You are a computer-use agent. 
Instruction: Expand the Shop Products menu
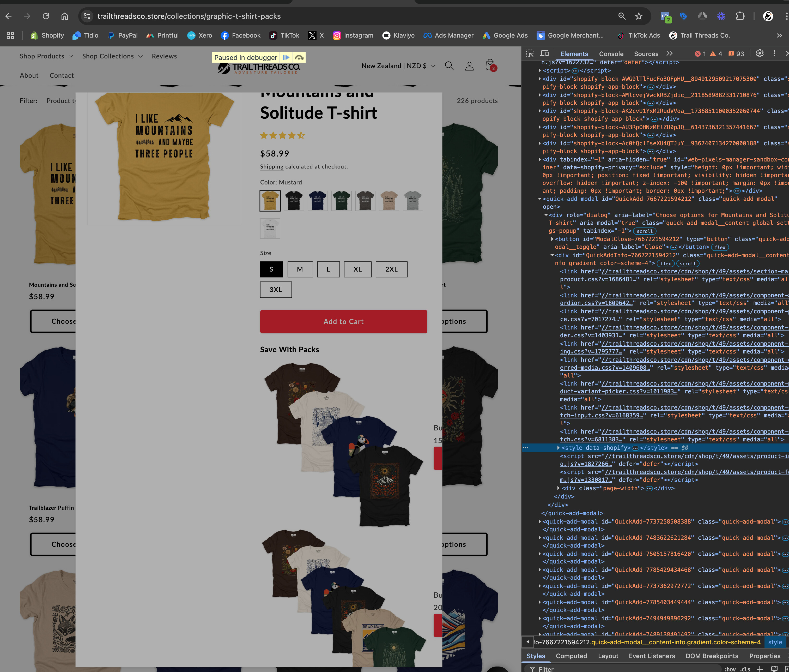click(x=46, y=56)
